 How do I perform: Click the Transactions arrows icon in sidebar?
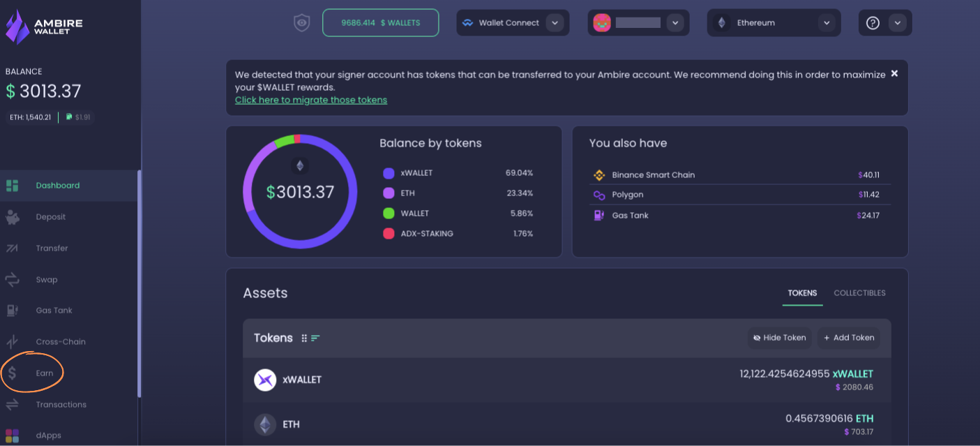click(13, 405)
